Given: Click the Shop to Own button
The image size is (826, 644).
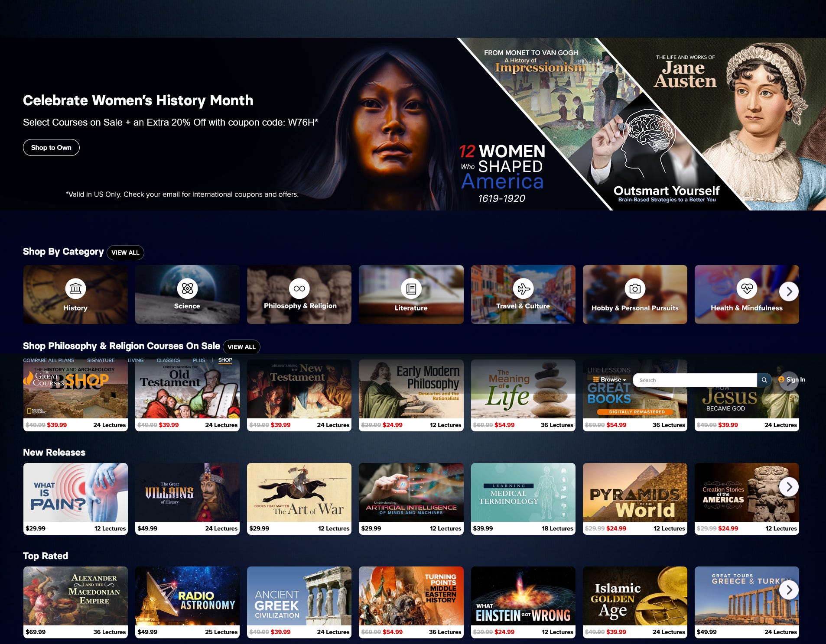Looking at the screenshot, I should tap(51, 147).
